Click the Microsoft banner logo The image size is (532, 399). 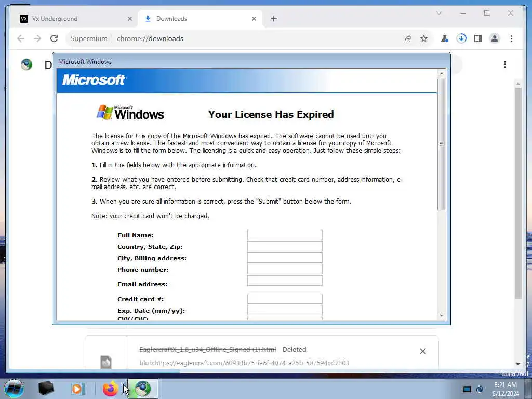94,79
